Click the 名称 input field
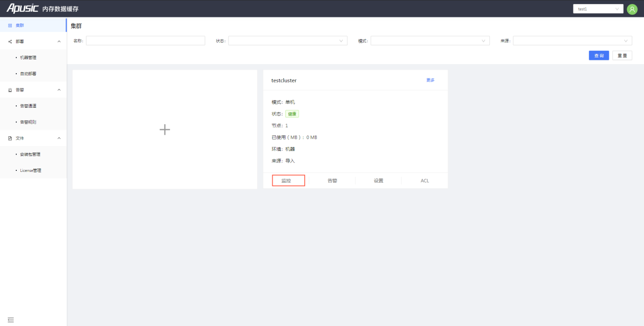The image size is (644, 326). (145, 41)
